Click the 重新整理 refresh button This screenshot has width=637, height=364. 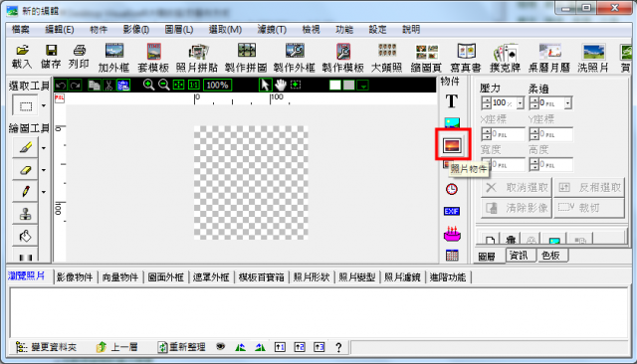tap(181, 347)
